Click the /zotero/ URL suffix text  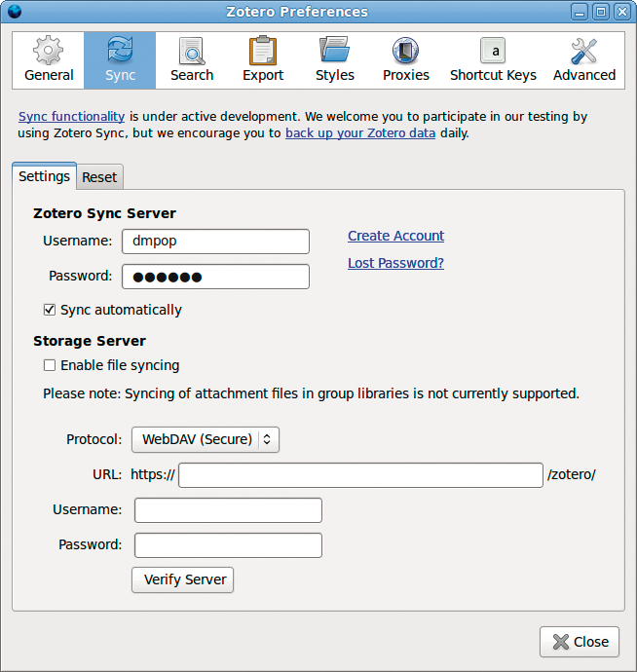tap(572, 474)
